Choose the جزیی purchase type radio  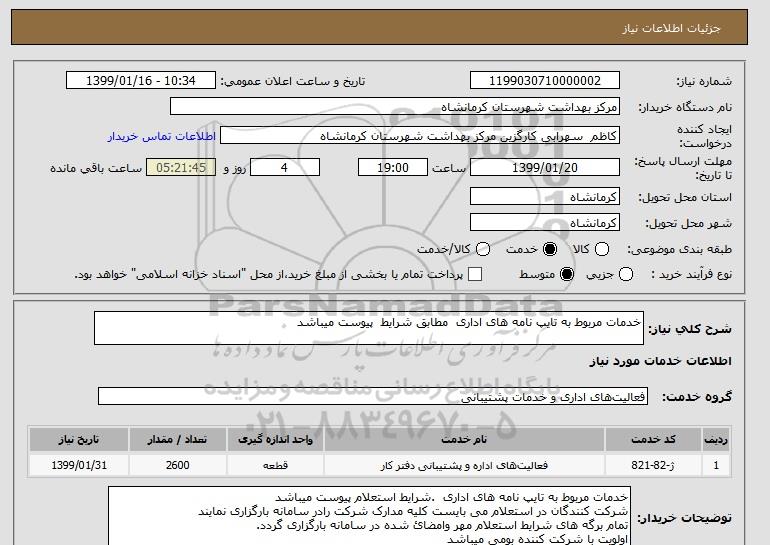pos(626,274)
